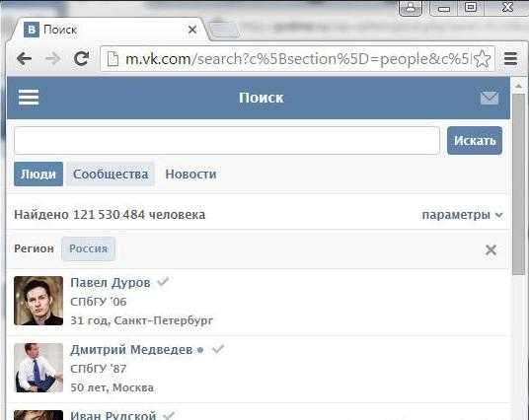Viewport: 529px width, 420px height.
Task: Close the Поиск browser tab
Action: click(x=192, y=30)
